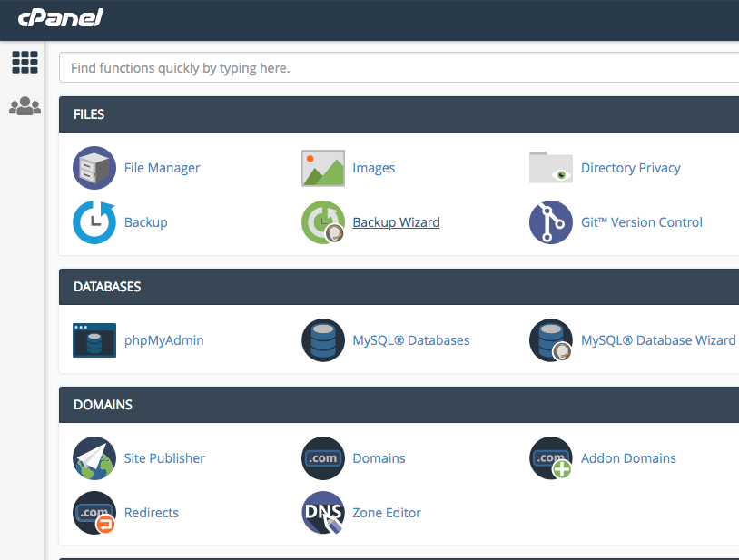Click the green Backup Wizard icon

coord(323,222)
